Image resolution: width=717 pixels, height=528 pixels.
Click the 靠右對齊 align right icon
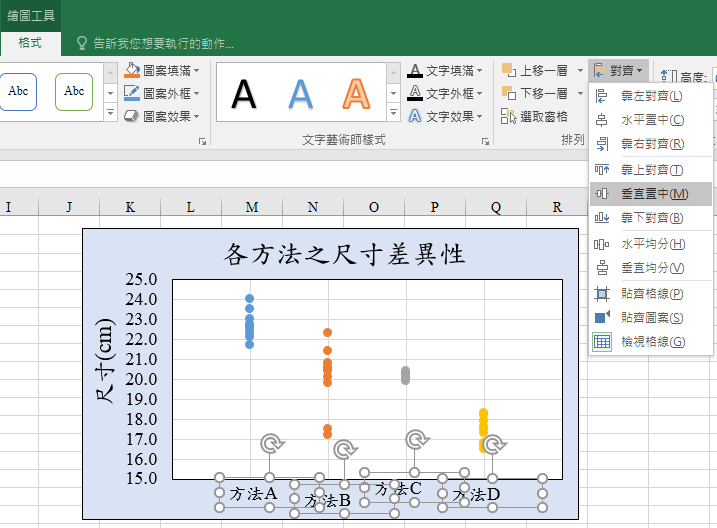coord(602,144)
